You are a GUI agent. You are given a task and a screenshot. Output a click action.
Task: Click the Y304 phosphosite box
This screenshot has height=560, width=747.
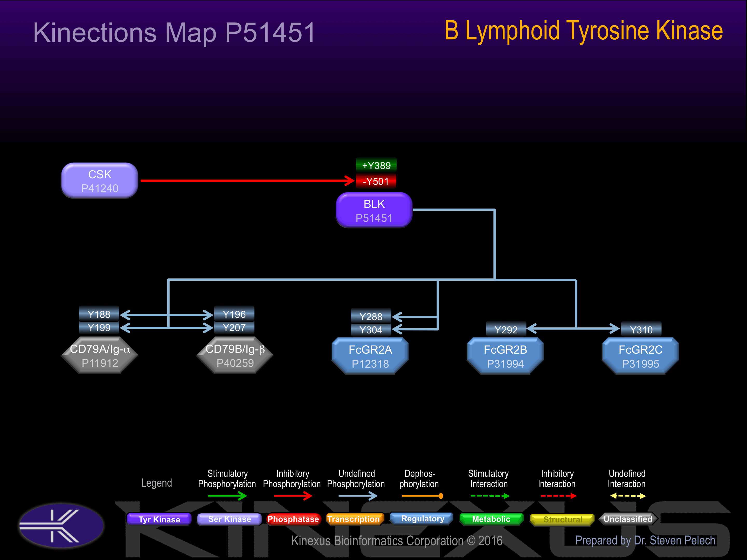tap(371, 330)
